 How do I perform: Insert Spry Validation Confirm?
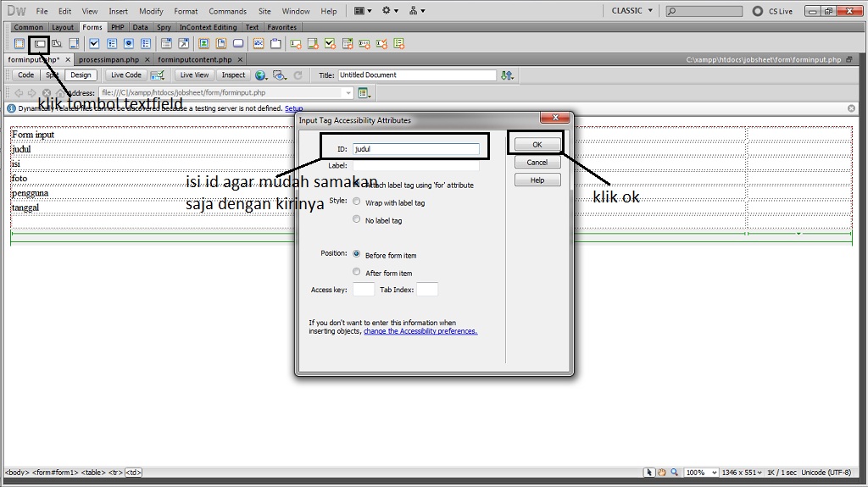tap(381, 44)
